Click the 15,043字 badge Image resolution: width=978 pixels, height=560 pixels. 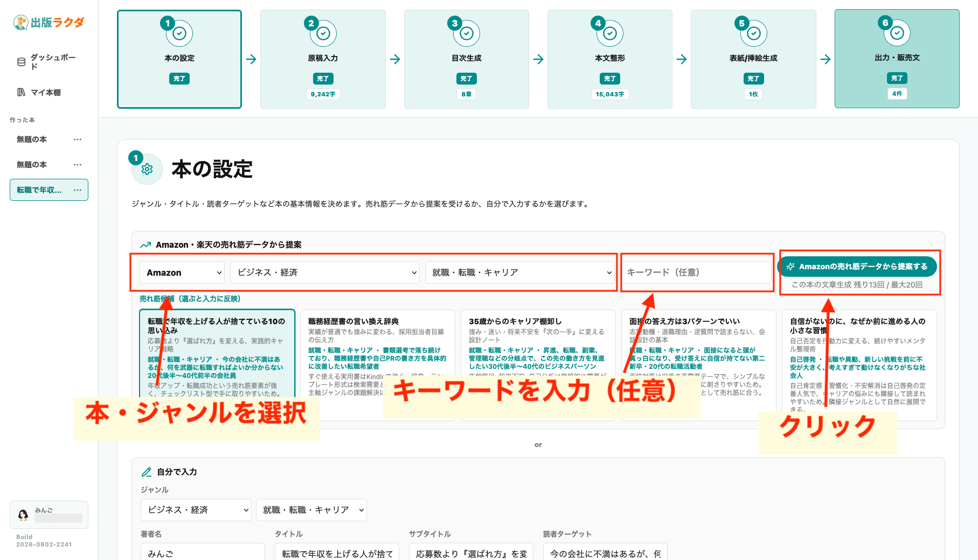(x=610, y=94)
